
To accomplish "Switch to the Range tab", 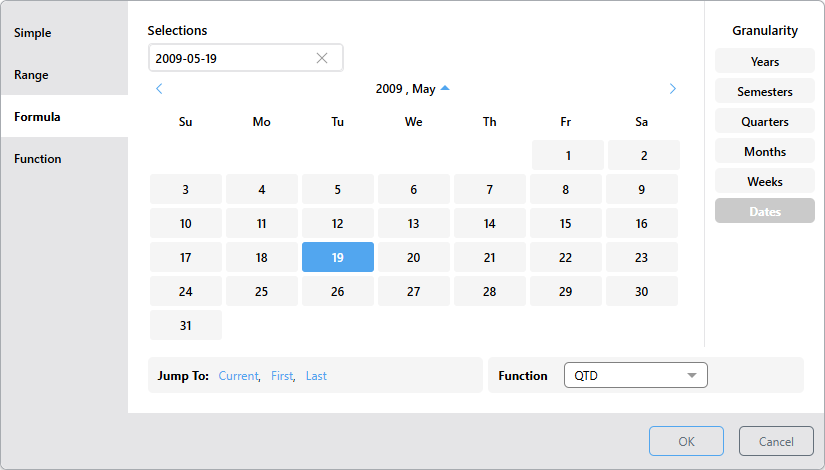I will 31,75.
